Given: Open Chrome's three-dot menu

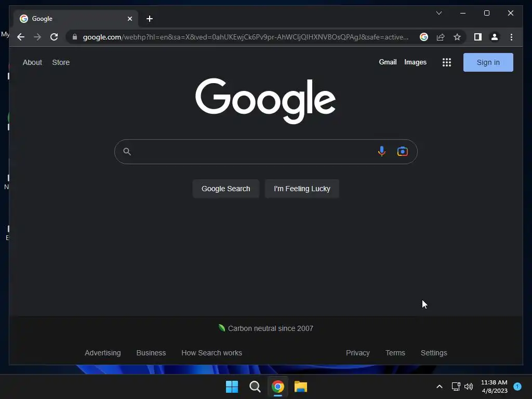Looking at the screenshot, I should coord(511,37).
